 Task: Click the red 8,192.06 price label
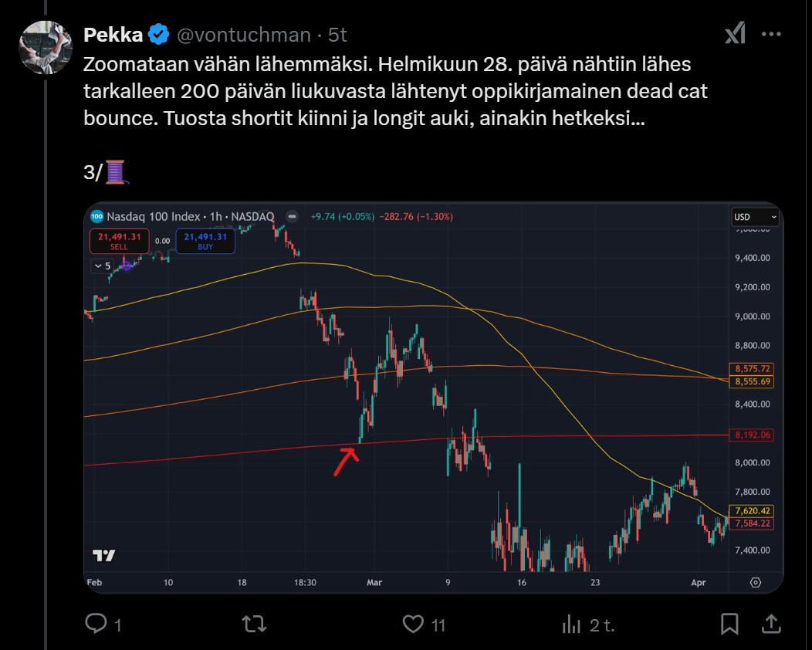[x=752, y=435]
